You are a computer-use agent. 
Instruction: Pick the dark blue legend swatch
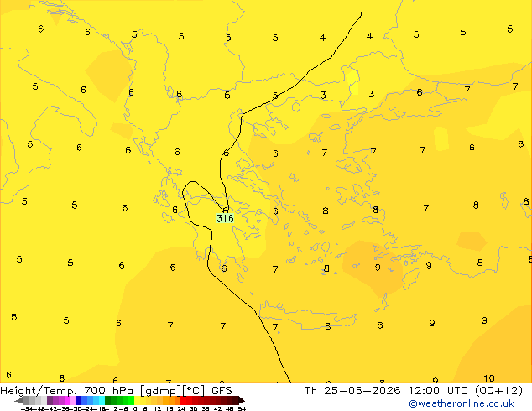pos(79,400)
